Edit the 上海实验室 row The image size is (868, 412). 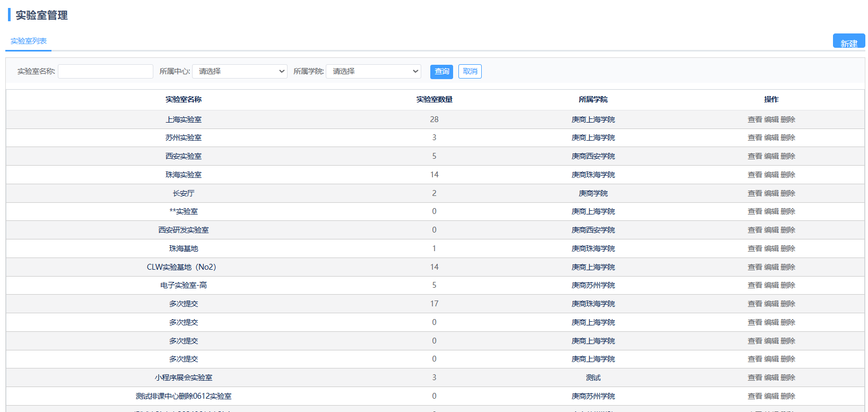click(x=771, y=119)
